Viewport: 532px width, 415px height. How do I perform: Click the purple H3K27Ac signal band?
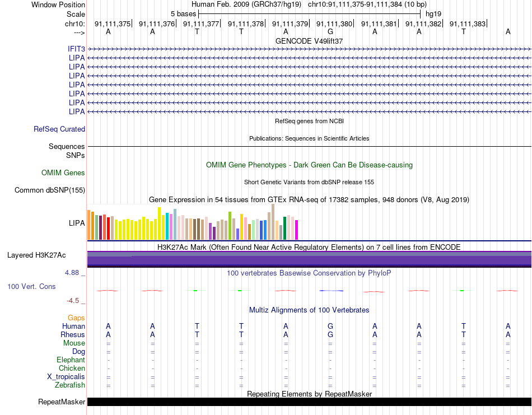[x=309, y=259]
